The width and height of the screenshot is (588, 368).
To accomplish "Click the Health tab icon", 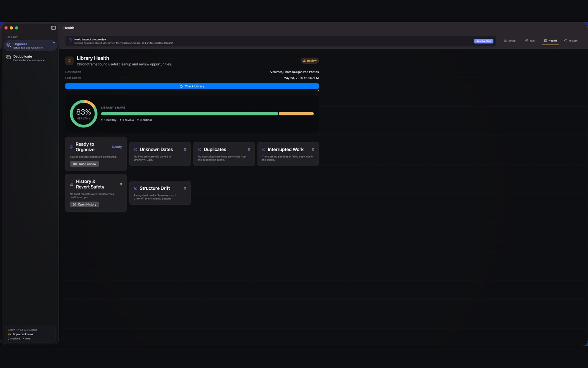I will coord(546,41).
